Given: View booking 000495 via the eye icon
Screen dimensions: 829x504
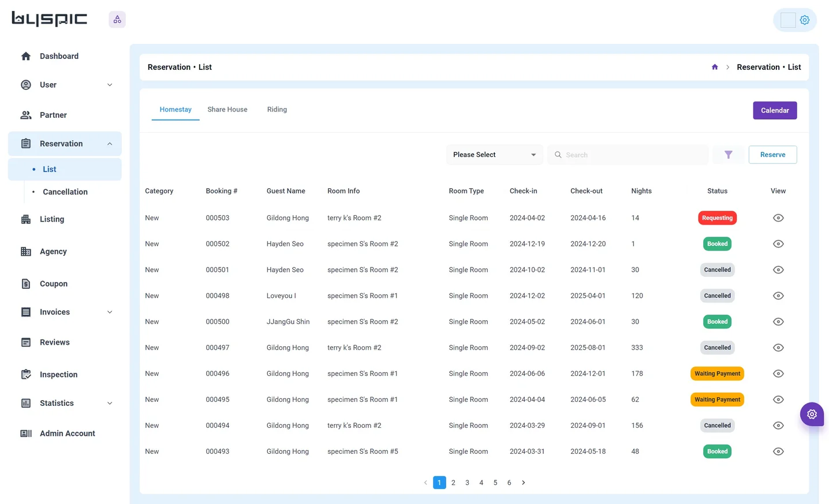Looking at the screenshot, I should point(778,400).
